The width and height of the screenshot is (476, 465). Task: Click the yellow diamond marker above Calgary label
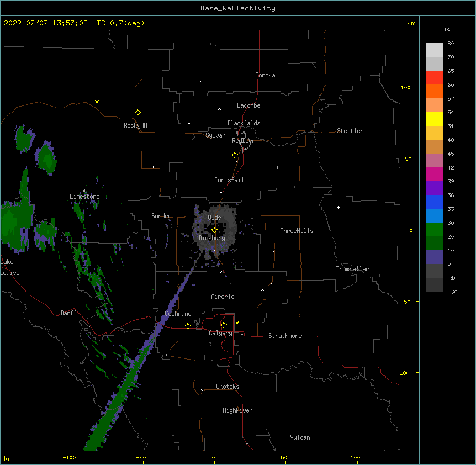coord(224,325)
